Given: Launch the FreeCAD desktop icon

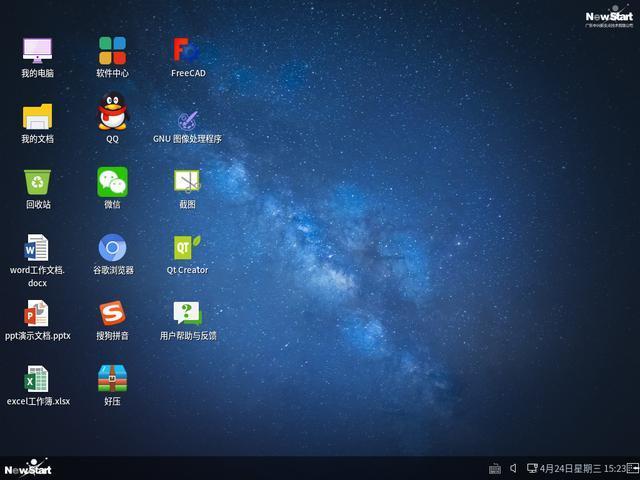Looking at the screenshot, I should (x=187, y=50).
